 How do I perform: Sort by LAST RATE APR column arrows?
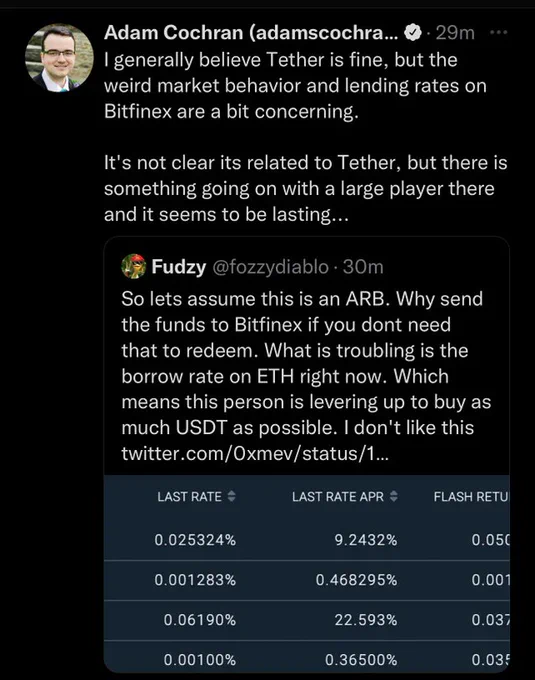tap(394, 496)
